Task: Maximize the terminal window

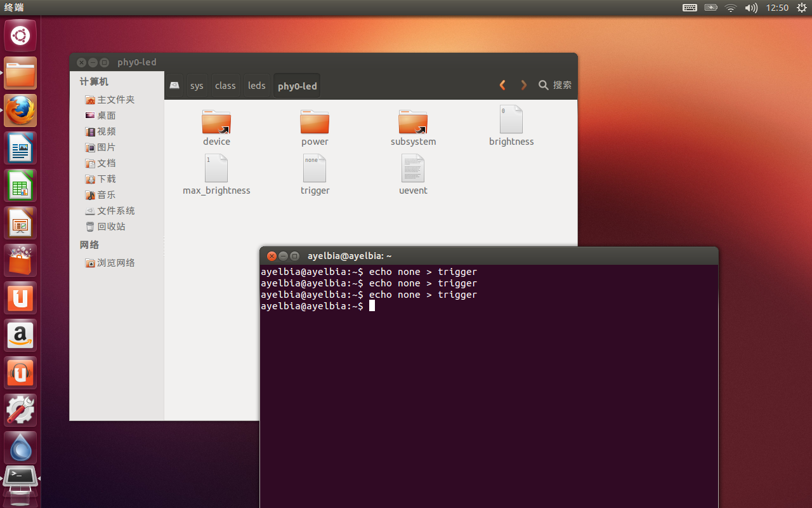Action: (x=294, y=256)
